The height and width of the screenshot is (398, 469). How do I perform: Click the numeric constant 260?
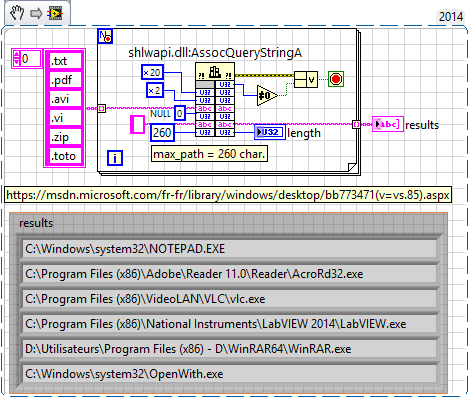click(x=162, y=133)
